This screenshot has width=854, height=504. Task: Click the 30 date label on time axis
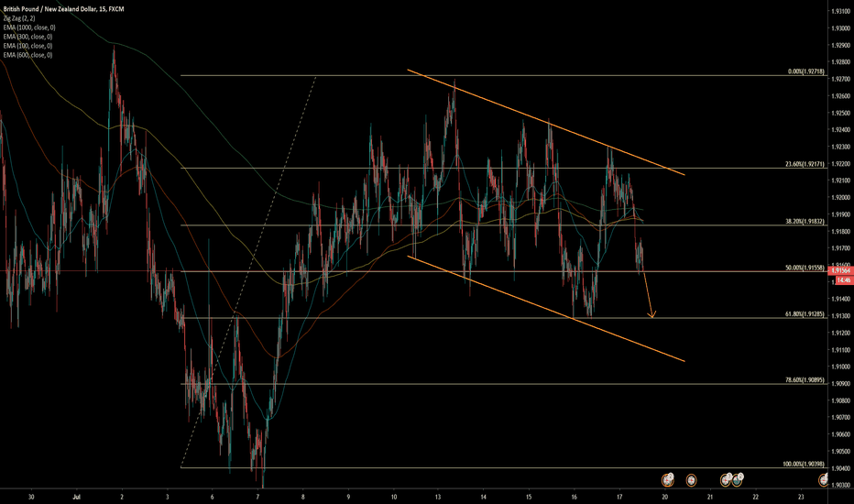(31, 497)
